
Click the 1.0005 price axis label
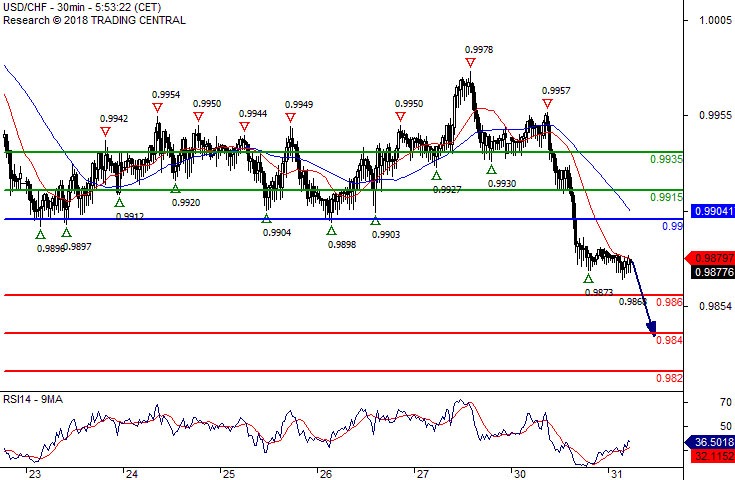pyautogui.click(x=715, y=20)
